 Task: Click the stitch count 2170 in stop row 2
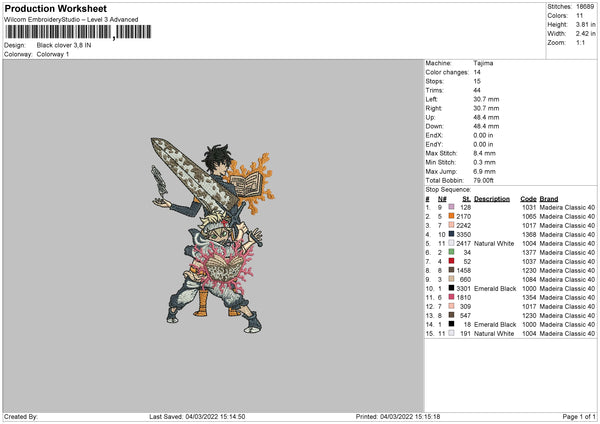click(x=463, y=217)
